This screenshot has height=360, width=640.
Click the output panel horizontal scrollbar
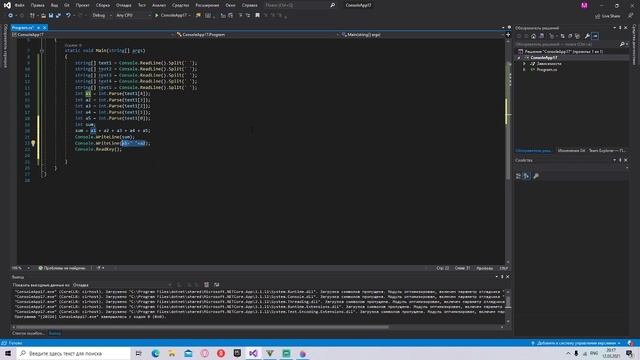coord(201,327)
